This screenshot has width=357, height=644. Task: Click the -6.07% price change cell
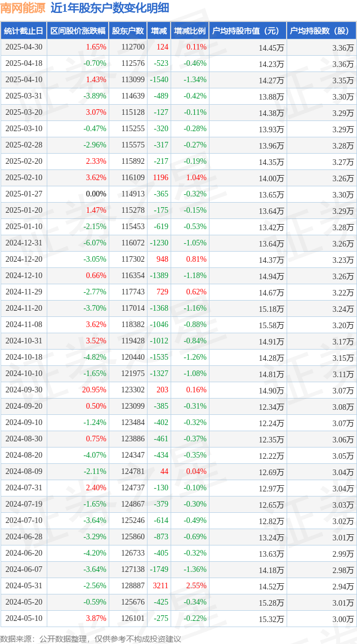click(95, 243)
